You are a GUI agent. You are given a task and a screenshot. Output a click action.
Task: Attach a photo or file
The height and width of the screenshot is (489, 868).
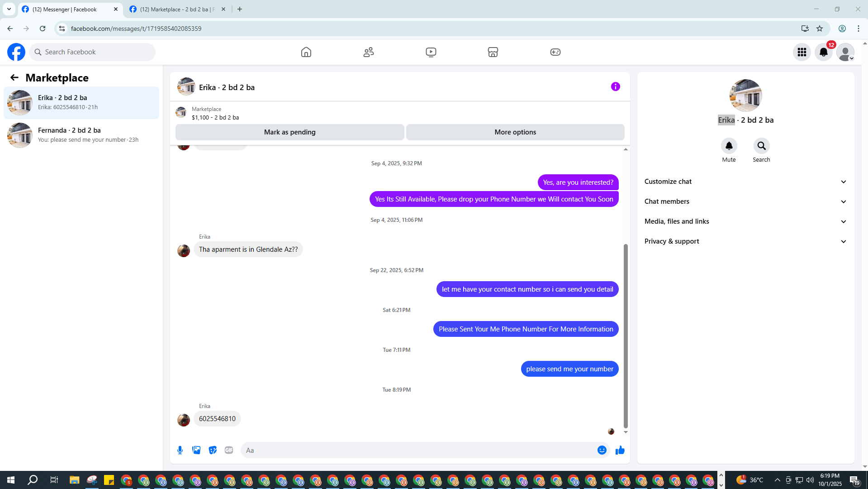click(x=196, y=450)
